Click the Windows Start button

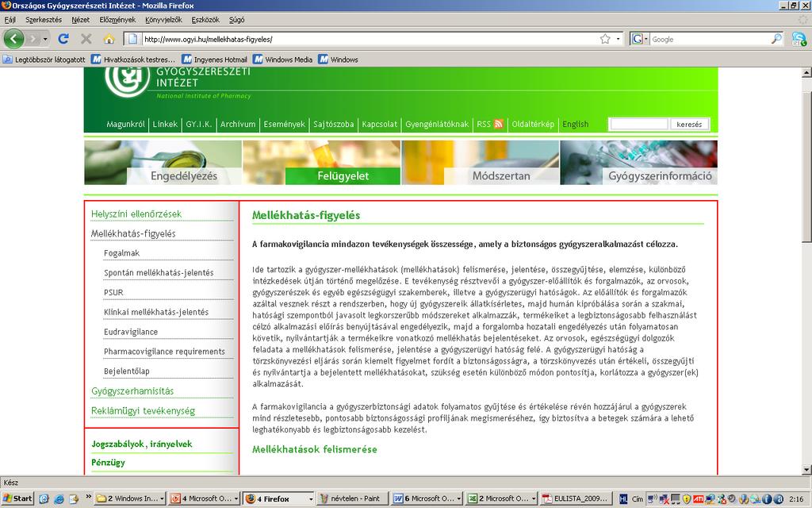[17, 498]
